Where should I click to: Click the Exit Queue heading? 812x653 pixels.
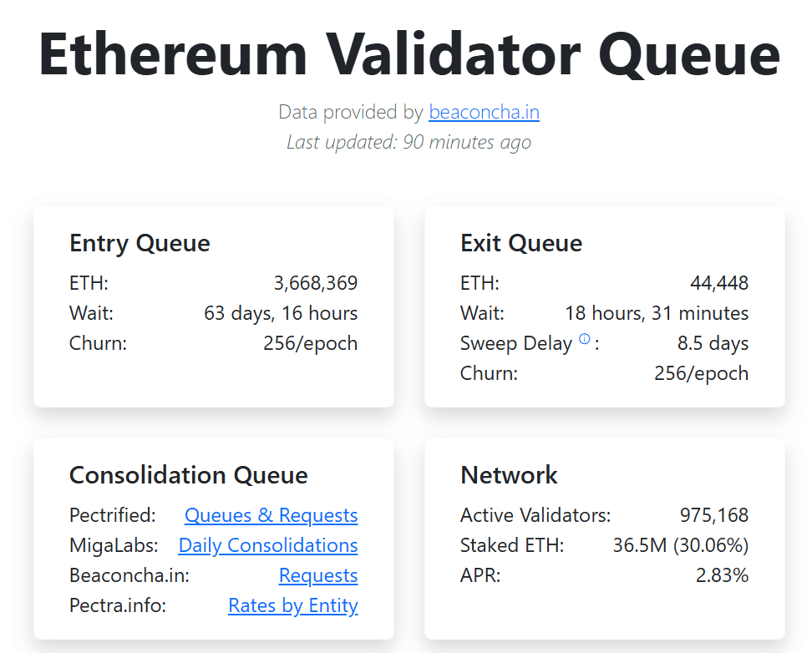[520, 243]
